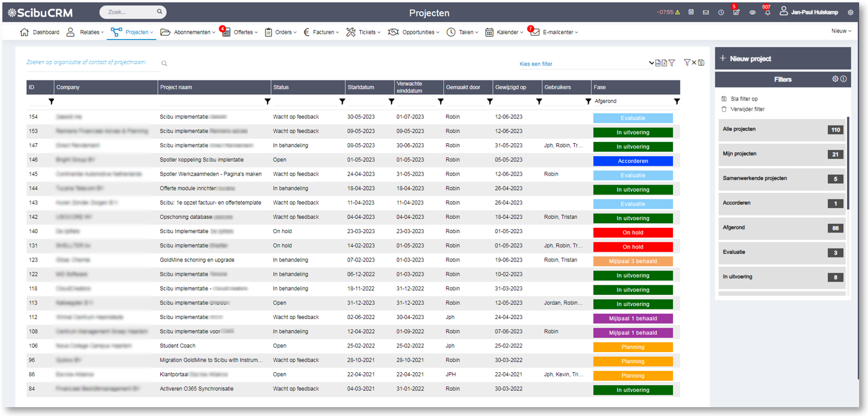Open the Offertes menu

(239, 32)
